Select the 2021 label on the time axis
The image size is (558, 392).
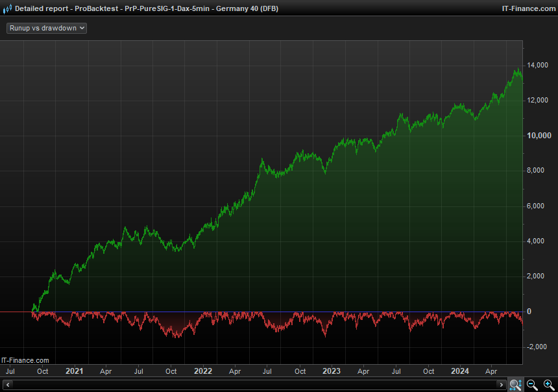click(75, 371)
